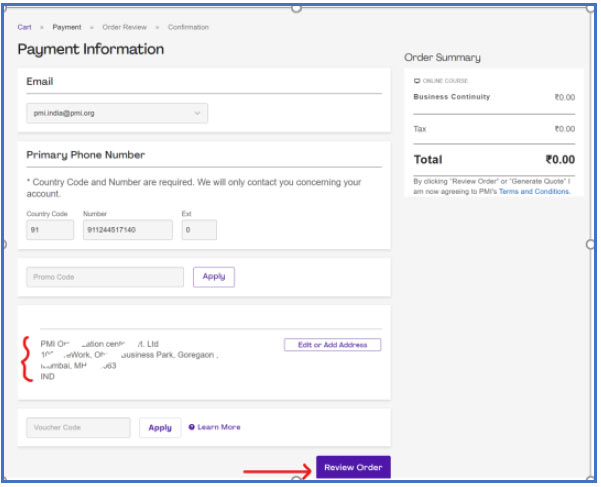Click the Ext field
Image resolution: width=601 pixels, height=487 pixels.
[x=199, y=230]
